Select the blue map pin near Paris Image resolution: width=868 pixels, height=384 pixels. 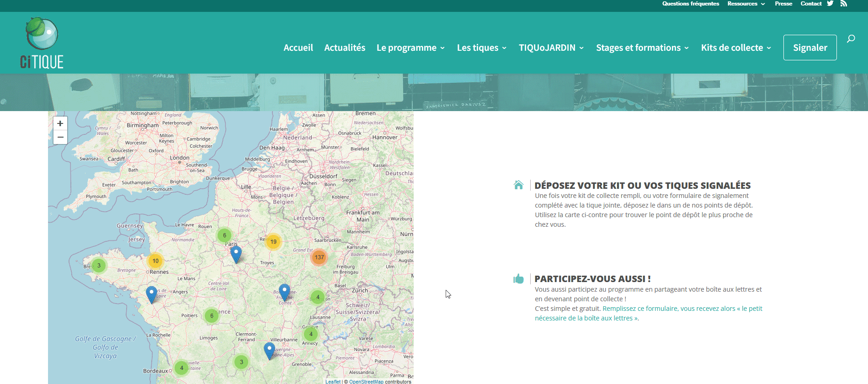pyautogui.click(x=236, y=254)
